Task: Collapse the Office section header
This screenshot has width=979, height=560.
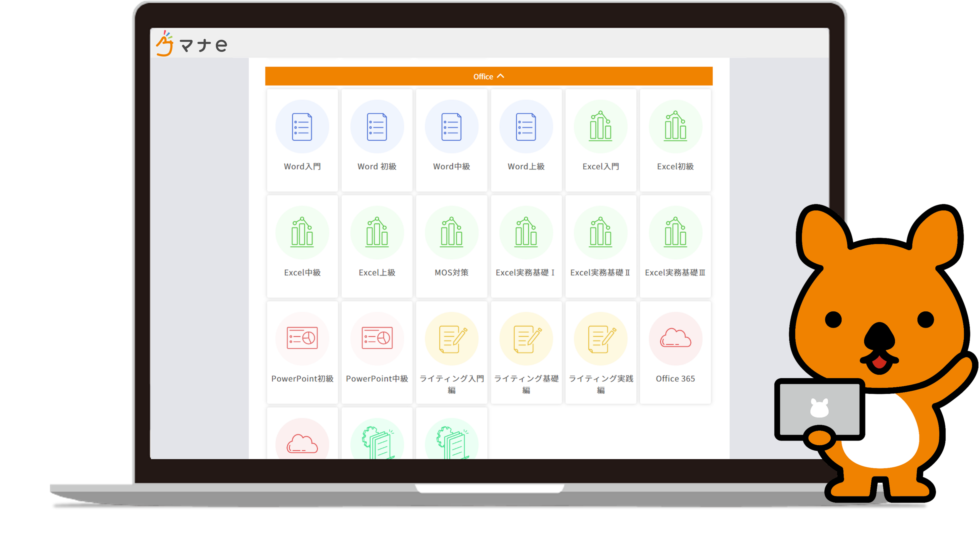Action: point(489,76)
